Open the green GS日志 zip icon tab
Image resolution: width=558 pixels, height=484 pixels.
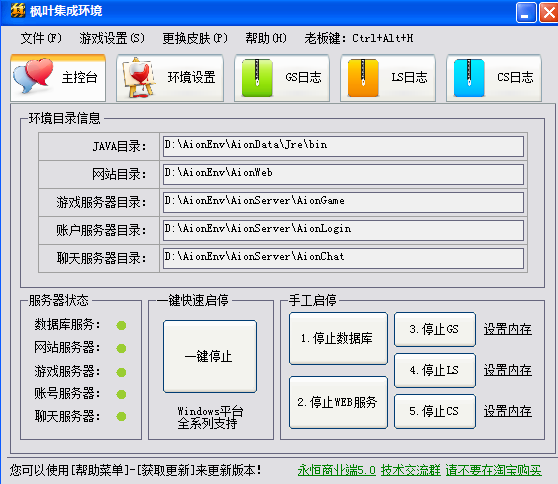click(x=282, y=78)
